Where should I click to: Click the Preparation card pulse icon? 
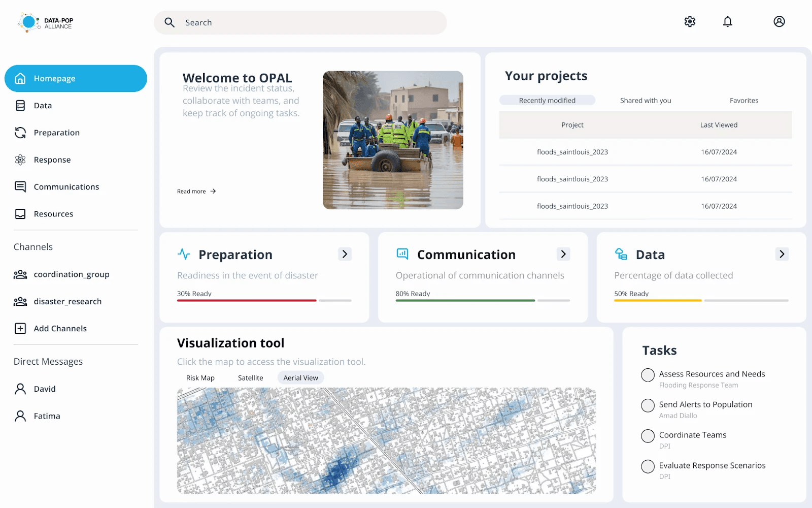click(184, 254)
